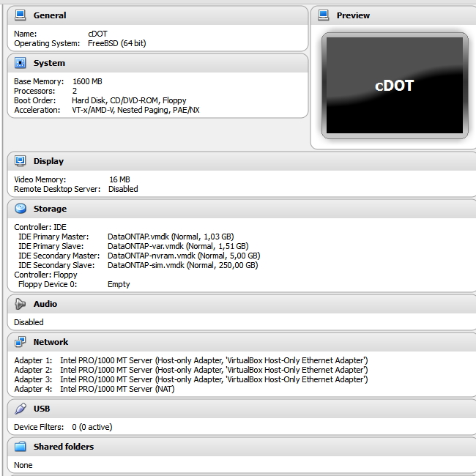Click the Display section screen icon

click(21, 161)
